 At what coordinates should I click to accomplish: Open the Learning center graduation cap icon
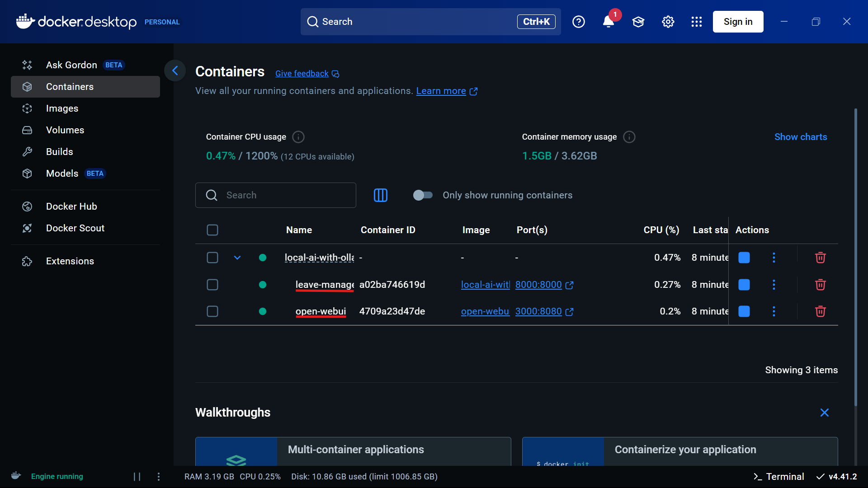(x=638, y=22)
